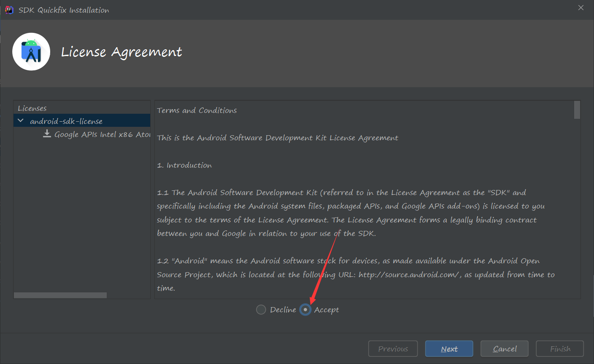This screenshot has width=594, height=364.
Task: Click the License Agreement title
Action: (x=121, y=52)
